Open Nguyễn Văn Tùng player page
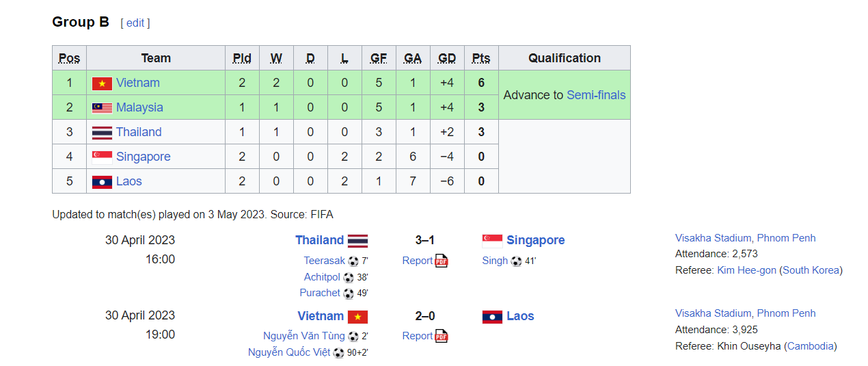Screen dimensions: 868x366 click(304, 336)
